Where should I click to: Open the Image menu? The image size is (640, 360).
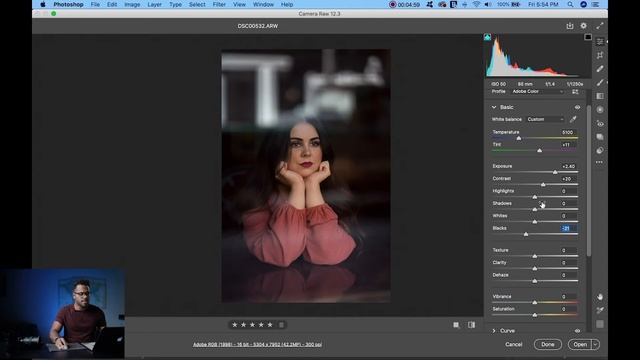coord(132,4)
